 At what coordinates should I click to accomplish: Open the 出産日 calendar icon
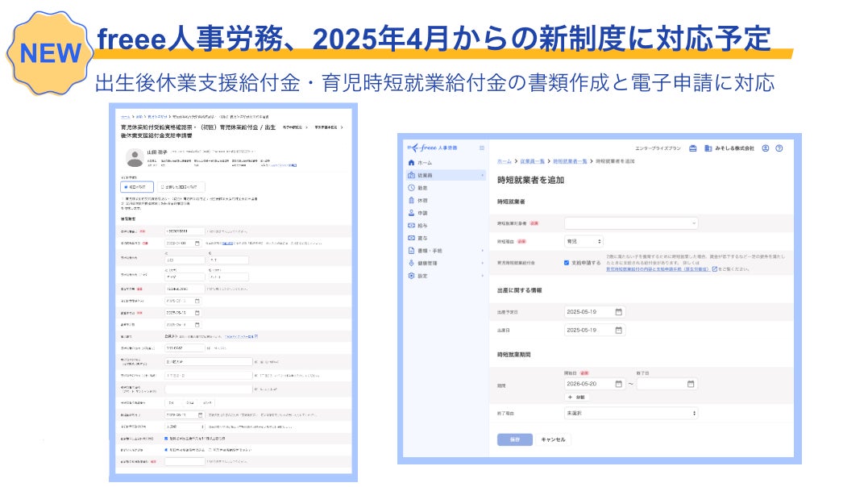pos(619,331)
